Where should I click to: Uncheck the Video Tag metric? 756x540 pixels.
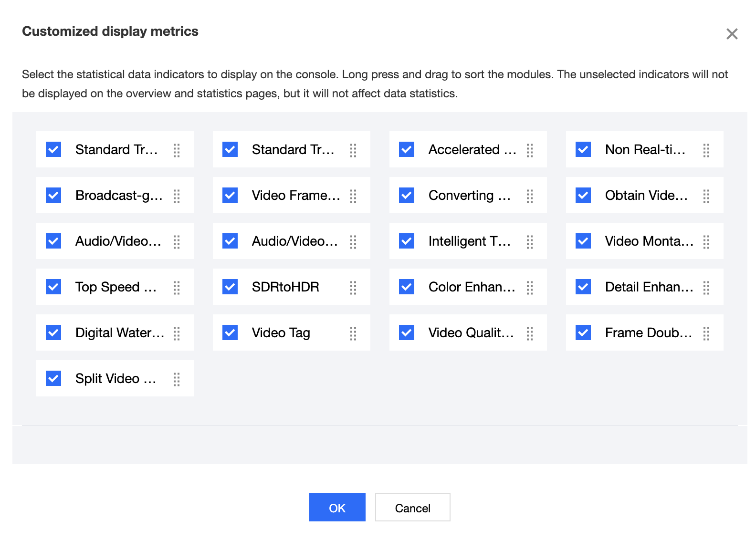coord(230,332)
